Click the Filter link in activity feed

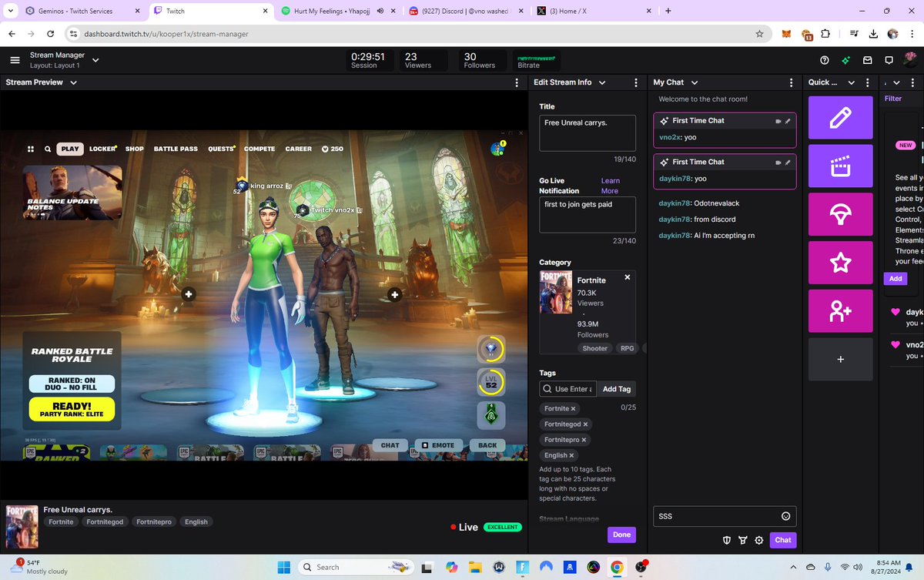coord(893,99)
